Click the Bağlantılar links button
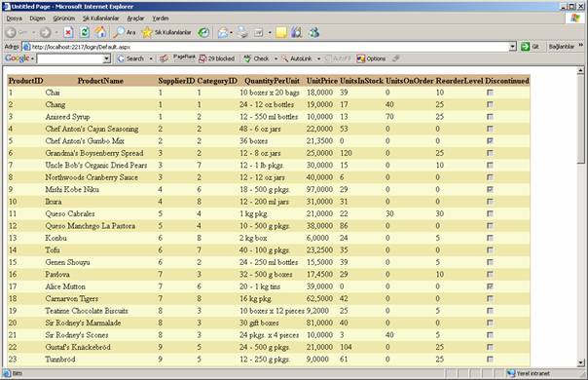The height and width of the screenshot is (380, 588). [x=562, y=47]
